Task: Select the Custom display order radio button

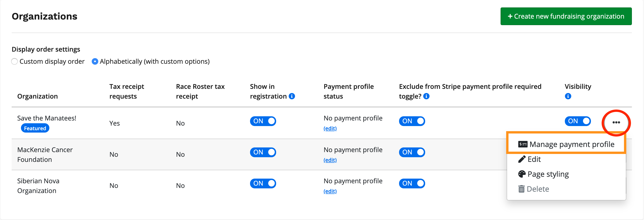Action: click(x=14, y=61)
